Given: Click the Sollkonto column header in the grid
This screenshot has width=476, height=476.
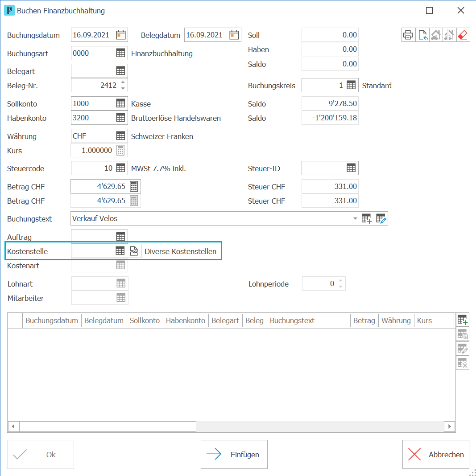Looking at the screenshot, I should (x=145, y=320).
